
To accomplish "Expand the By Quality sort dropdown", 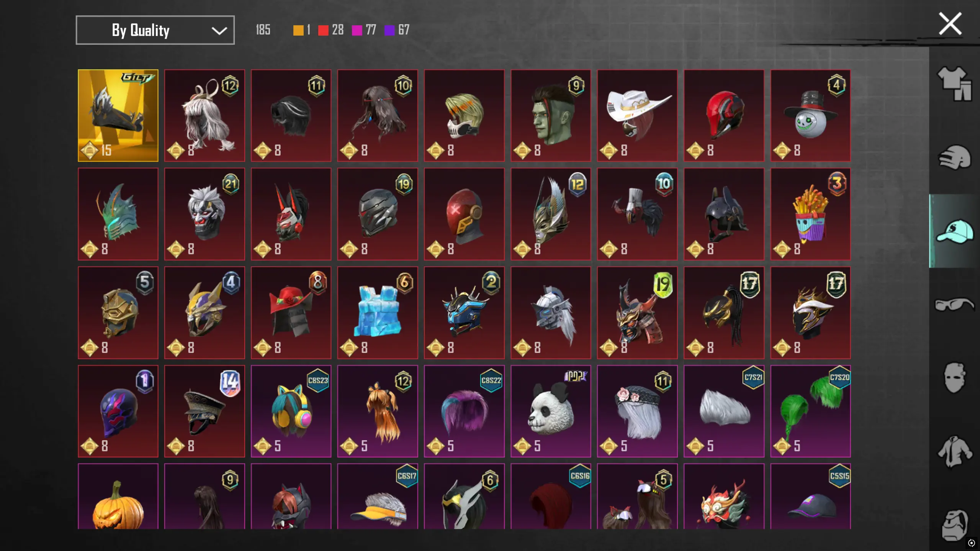I will 155,30.
